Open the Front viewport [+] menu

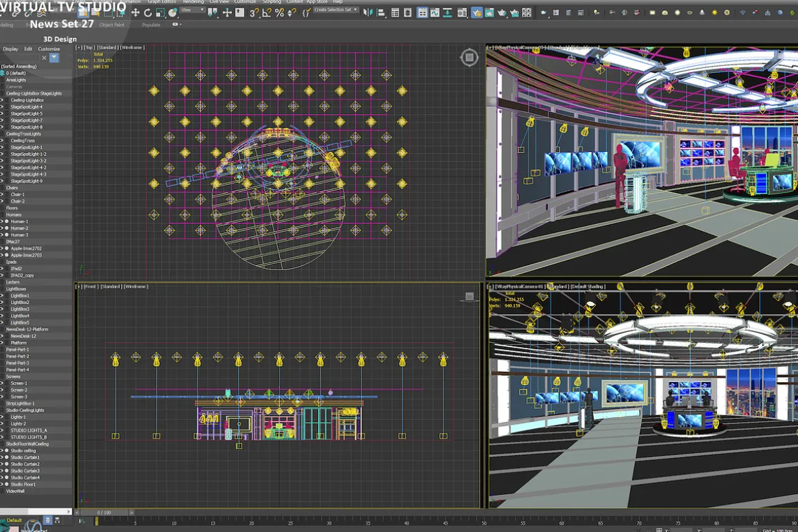[79, 287]
